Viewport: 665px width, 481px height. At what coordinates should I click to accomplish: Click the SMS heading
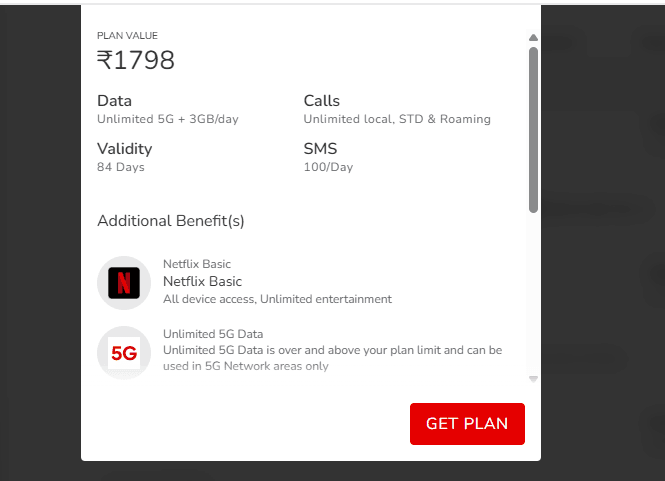pos(320,149)
